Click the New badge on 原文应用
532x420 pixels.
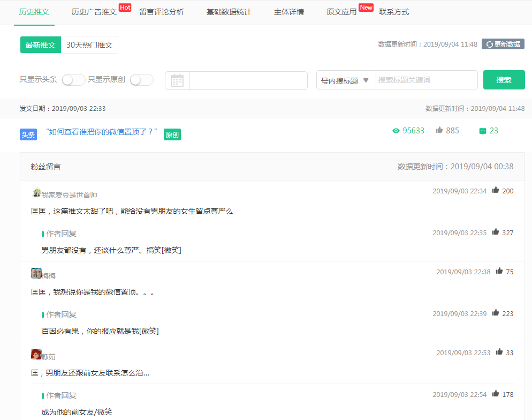[x=366, y=7]
